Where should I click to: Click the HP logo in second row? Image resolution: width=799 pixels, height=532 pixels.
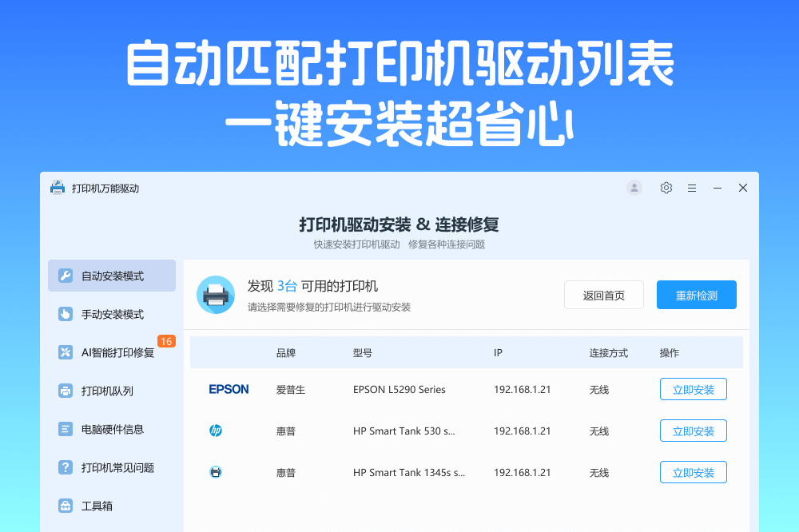pyautogui.click(x=216, y=431)
